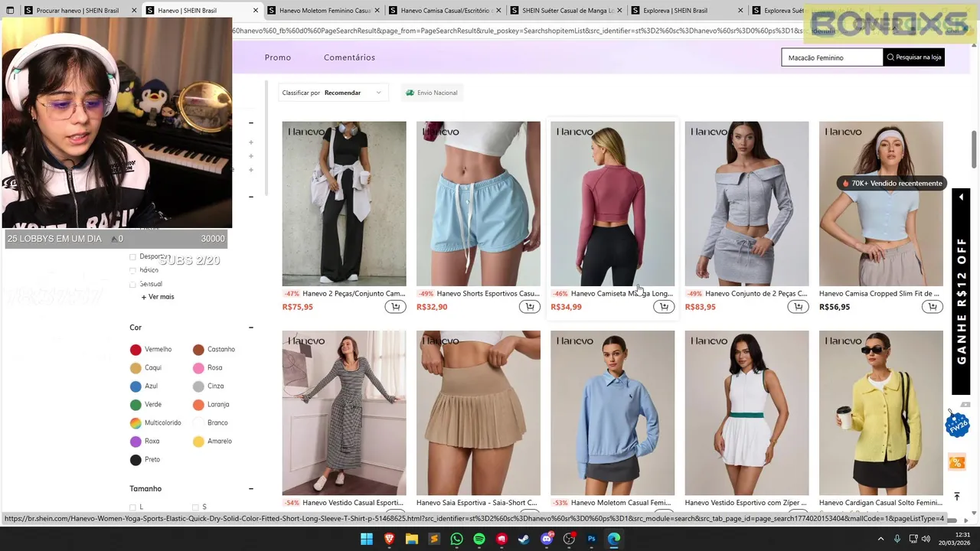Filter by Azul color swatch
The height and width of the screenshot is (551, 980).
tap(136, 386)
